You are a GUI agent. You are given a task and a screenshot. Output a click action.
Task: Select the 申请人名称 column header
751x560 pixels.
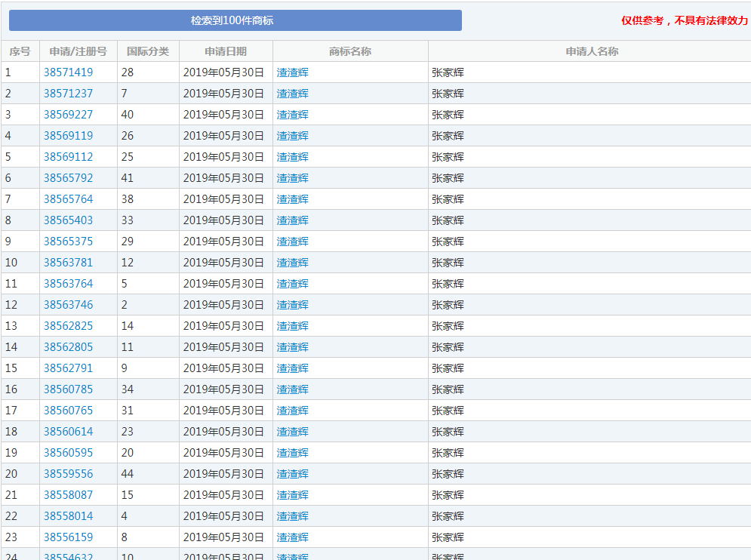click(592, 51)
